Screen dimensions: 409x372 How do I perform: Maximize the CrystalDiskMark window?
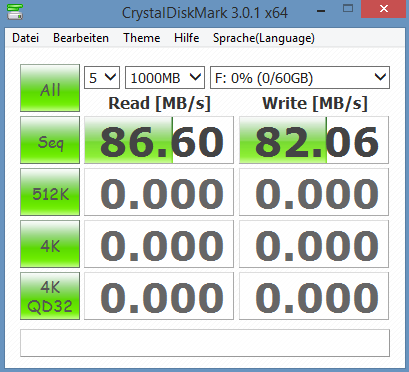(348, 9)
